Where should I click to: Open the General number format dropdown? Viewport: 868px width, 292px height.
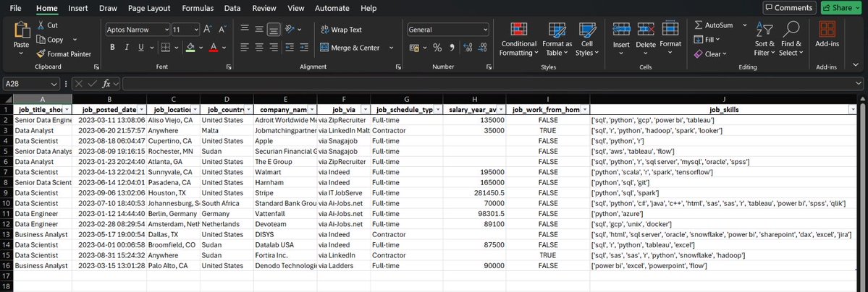(486, 30)
